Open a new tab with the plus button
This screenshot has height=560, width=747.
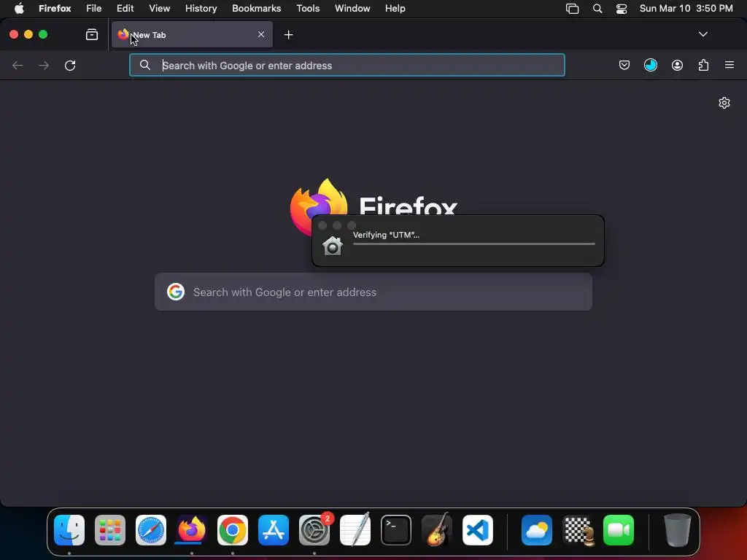point(288,35)
